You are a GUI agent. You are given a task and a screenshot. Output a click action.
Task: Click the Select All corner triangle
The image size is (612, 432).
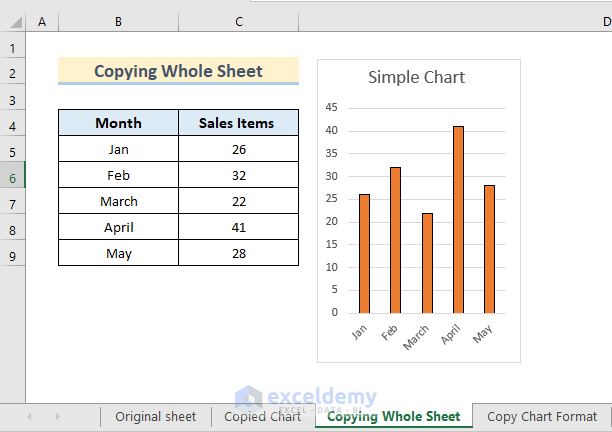[x=13, y=21]
